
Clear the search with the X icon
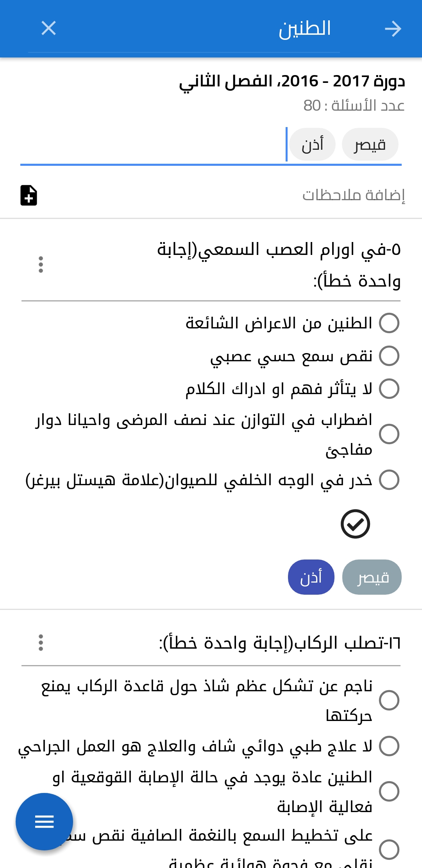tap(49, 28)
